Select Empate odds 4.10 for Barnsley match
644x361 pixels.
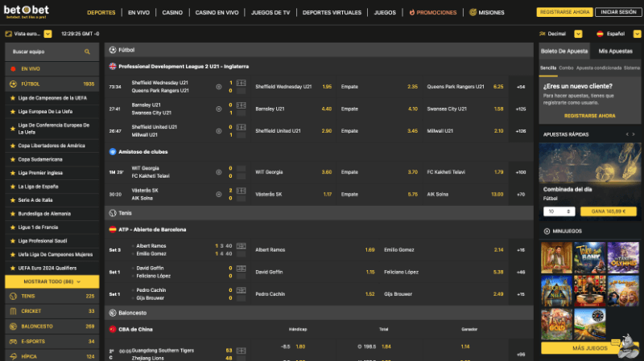coord(379,109)
